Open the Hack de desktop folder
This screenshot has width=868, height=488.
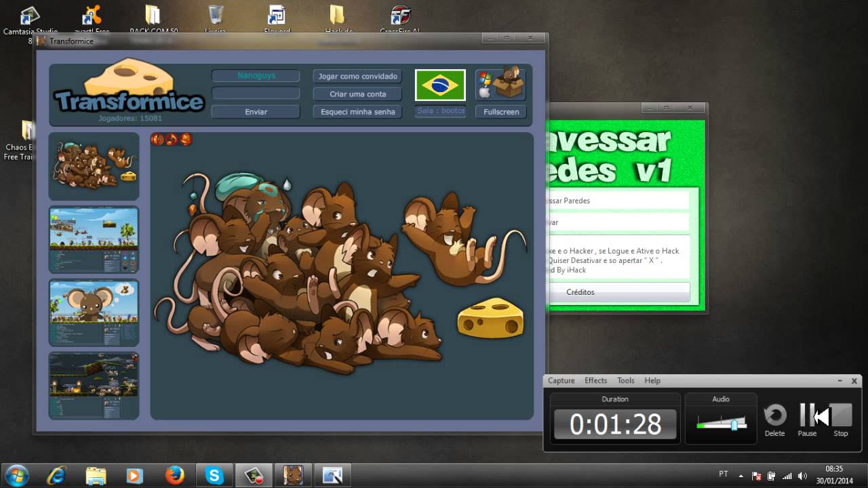coord(337,20)
